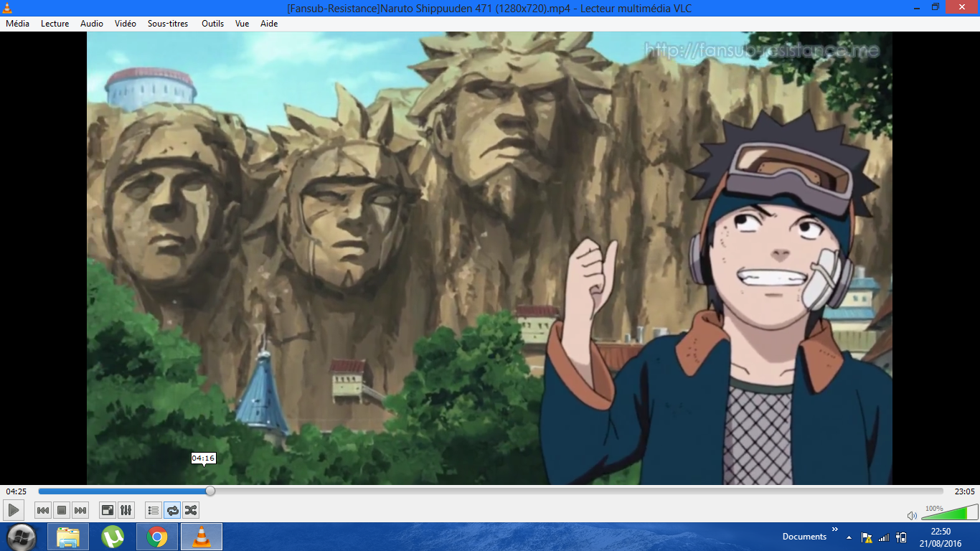Show hidden system tray icons
Viewport: 980px width, 551px height.
[x=849, y=537]
